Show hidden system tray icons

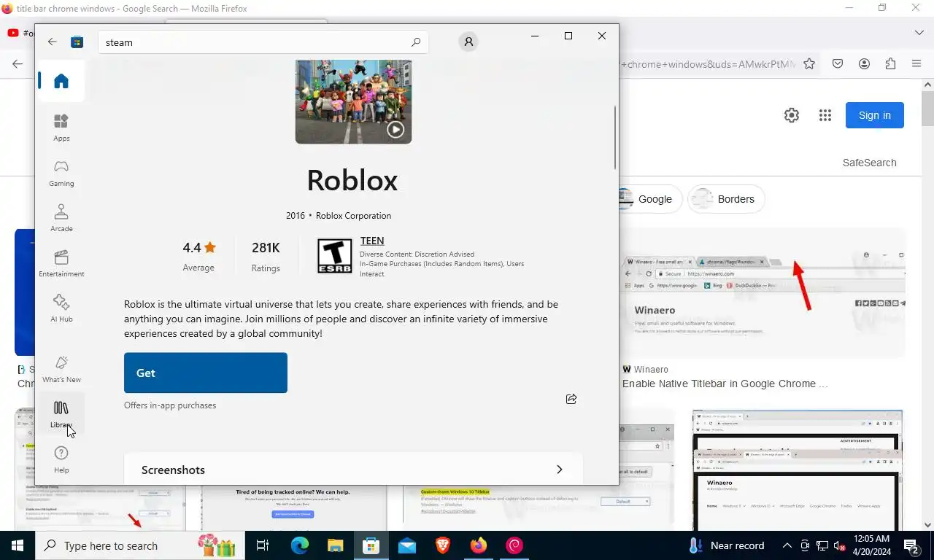pyautogui.click(x=787, y=545)
